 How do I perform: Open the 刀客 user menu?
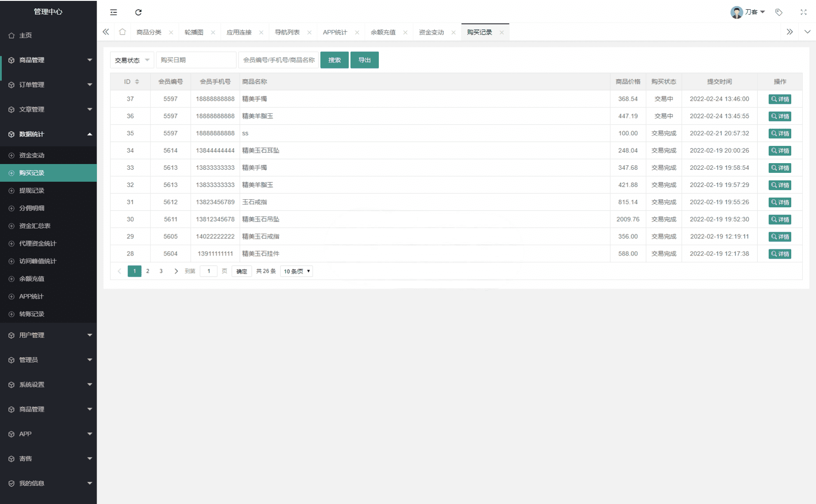pos(755,12)
